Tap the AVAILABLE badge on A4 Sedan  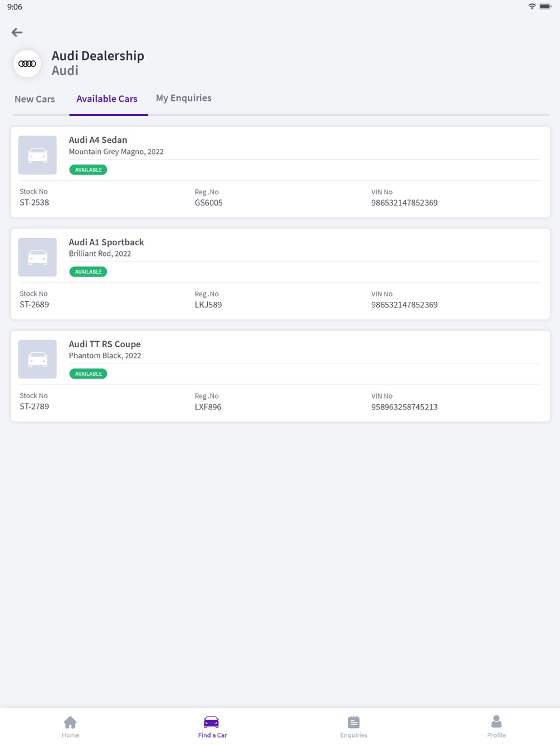pyautogui.click(x=88, y=170)
